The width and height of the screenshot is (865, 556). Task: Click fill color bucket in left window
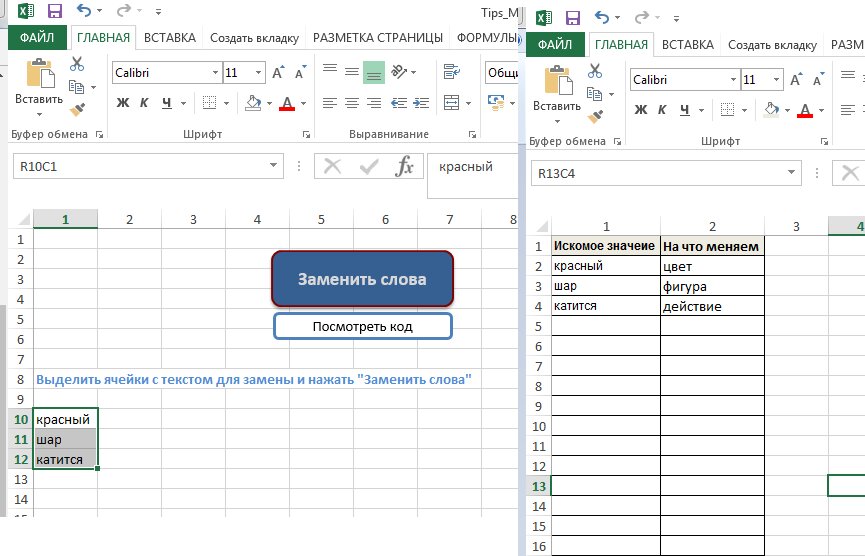tap(253, 103)
